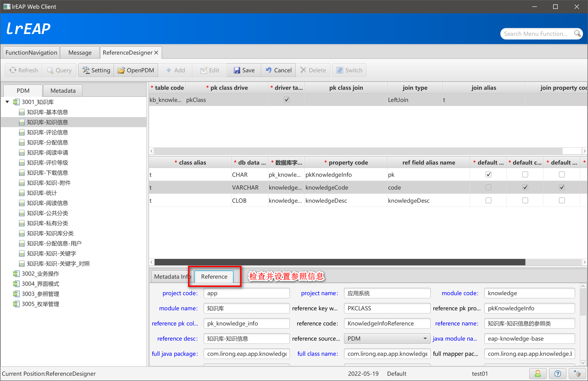
Task: Click the 3005_枚举管理 module icon
Action: 16,304
